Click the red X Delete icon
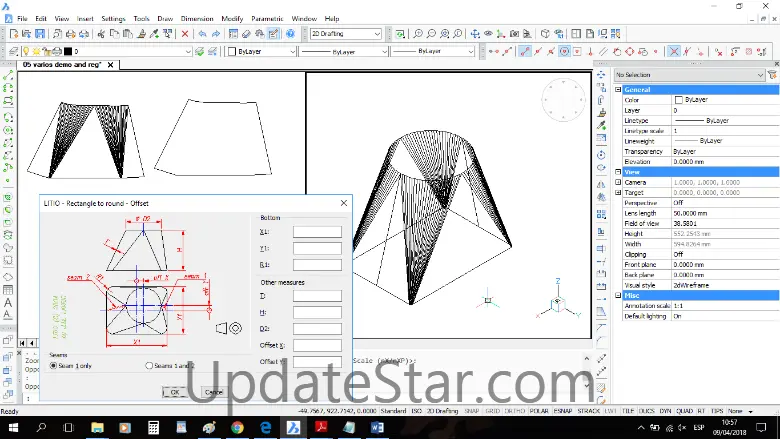Screen dimensions: 780x439 point(185,34)
